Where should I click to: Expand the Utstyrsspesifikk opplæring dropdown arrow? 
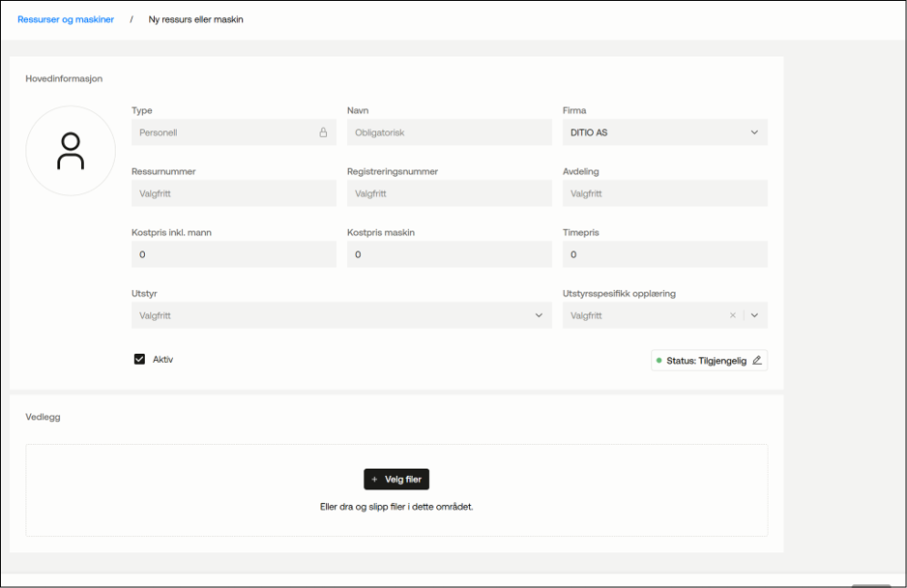[x=754, y=315]
